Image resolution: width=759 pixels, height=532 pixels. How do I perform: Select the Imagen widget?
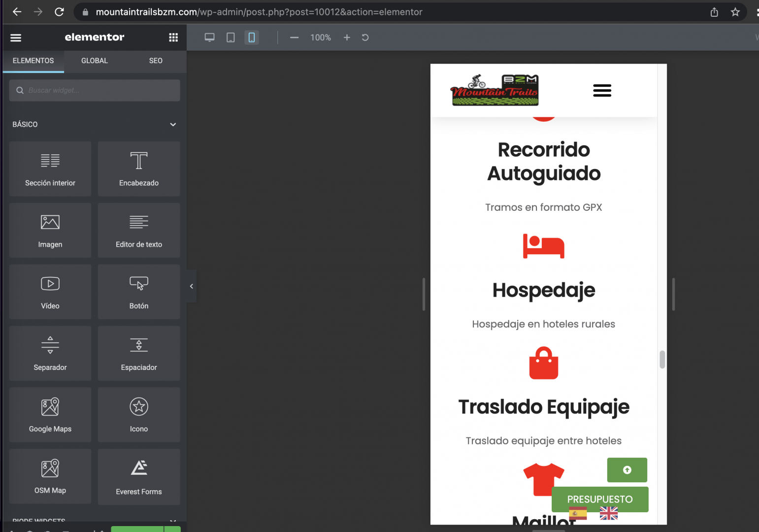click(x=50, y=231)
